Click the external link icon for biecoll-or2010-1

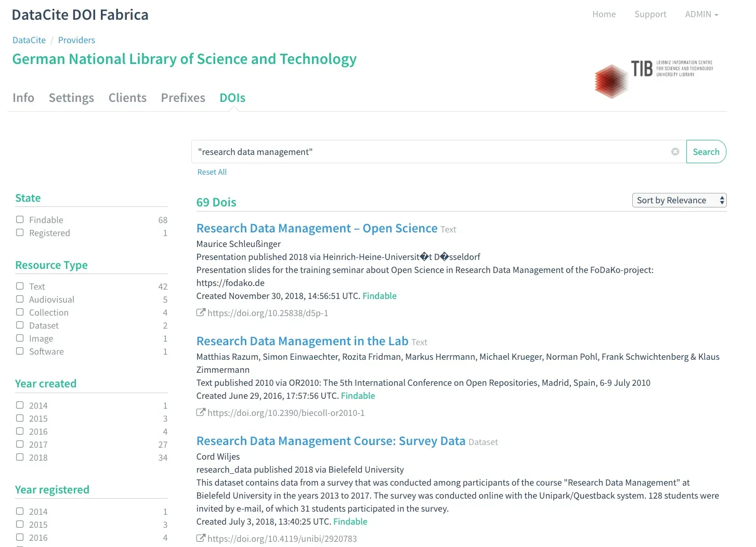(x=201, y=412)
